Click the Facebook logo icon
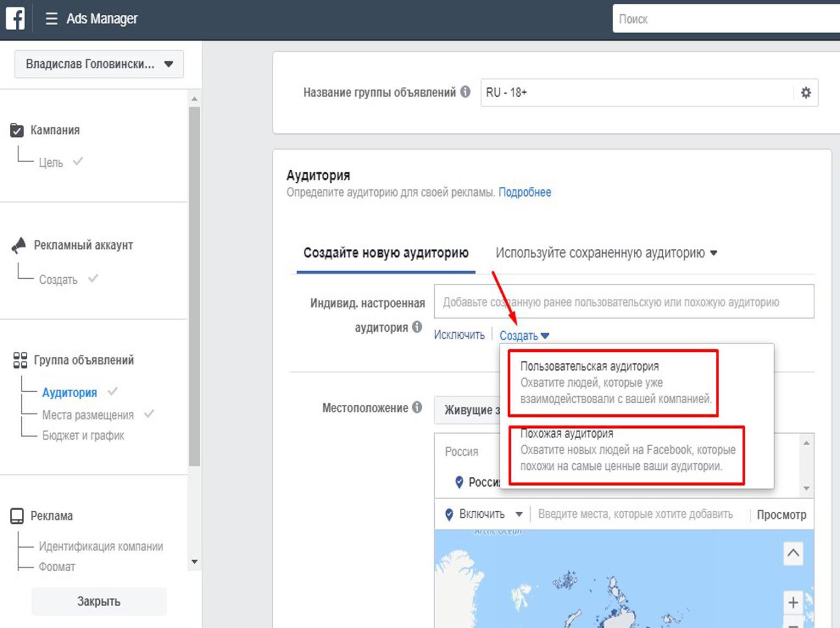Screen dimensions: 840x628 point(15,19)
